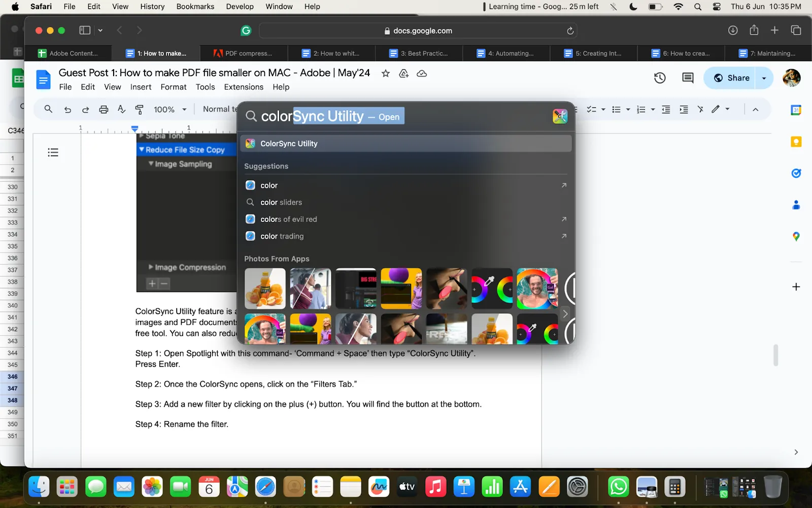Open Google Calendar side panel
Image resolution: width=812 pixels, height=508 pixels.
(796, 110)
